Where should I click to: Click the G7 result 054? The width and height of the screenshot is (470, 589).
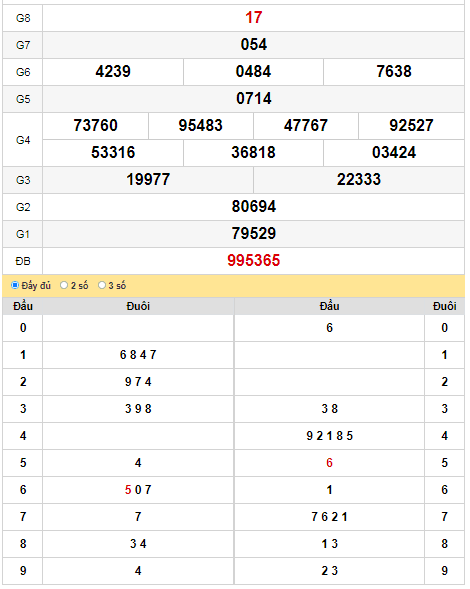click(x=254, y=45)
